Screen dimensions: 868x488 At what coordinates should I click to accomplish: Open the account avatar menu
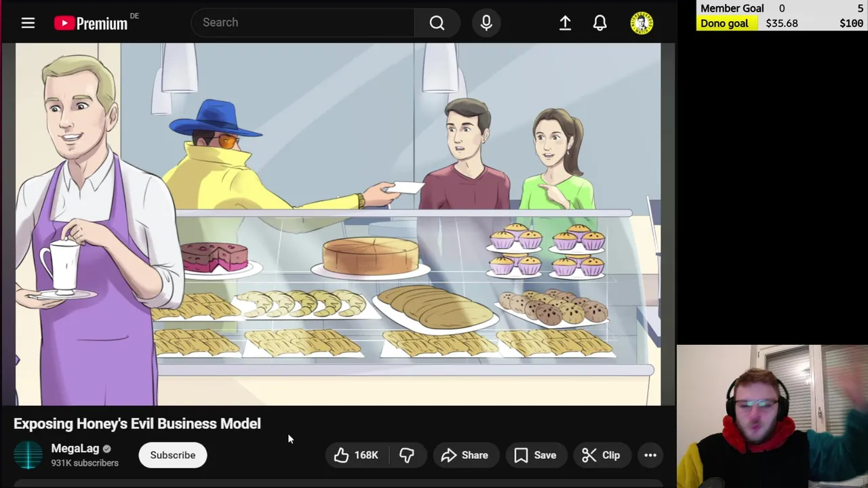pyautogui.click(x=642, y=23)
